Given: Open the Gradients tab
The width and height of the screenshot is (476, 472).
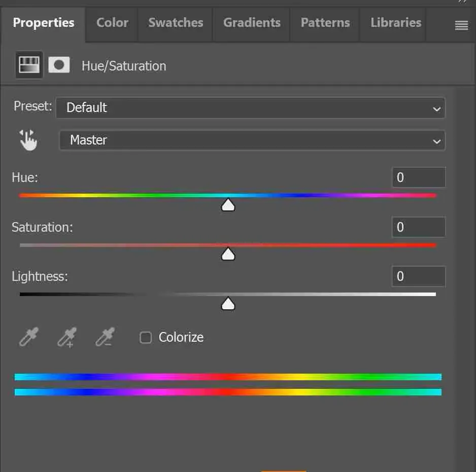Looking at the screenshot, I should 252,23.
